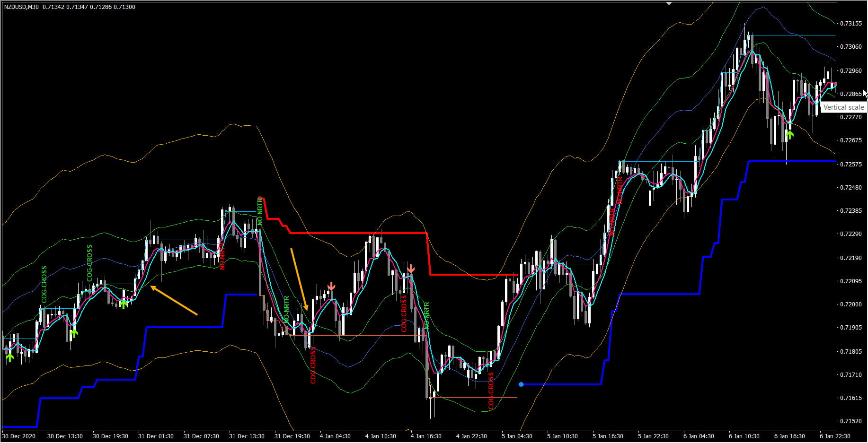Click price label 0.72865 on vertical scale
The image size is (868, 443).
tap(851, 94)
